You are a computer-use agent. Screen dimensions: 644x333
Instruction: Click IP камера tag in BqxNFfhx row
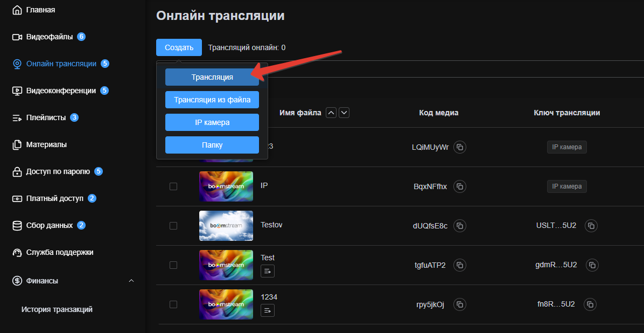pyautogui.click(x=567, y=186)
